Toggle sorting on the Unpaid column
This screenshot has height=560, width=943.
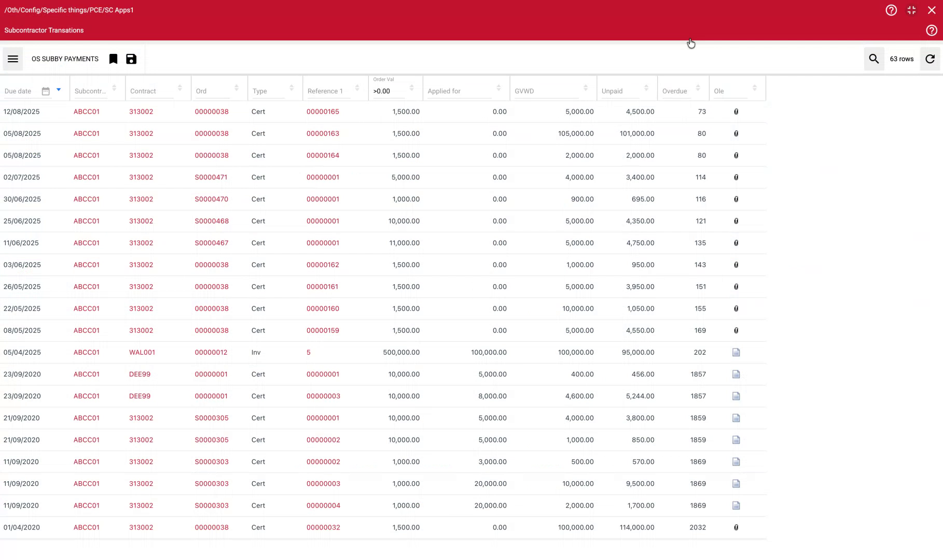coord(646,88)
